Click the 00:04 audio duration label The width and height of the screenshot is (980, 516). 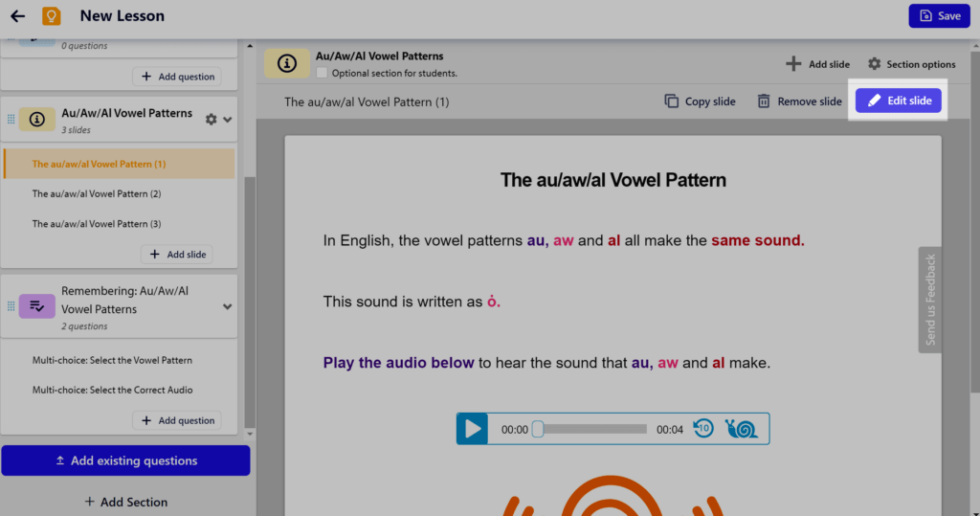(x=669, y=430)
